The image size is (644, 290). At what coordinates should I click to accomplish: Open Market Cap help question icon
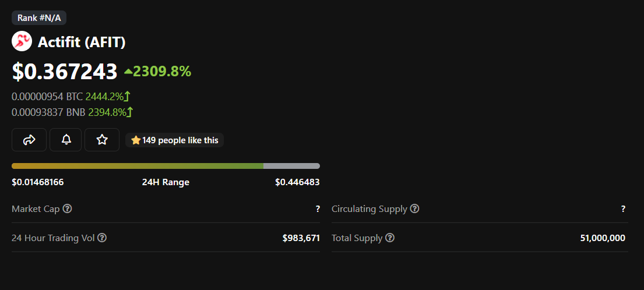[68, 209]
